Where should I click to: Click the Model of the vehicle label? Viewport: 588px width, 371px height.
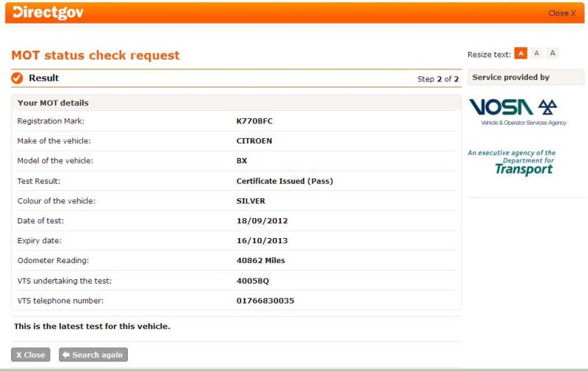[55, 161]
